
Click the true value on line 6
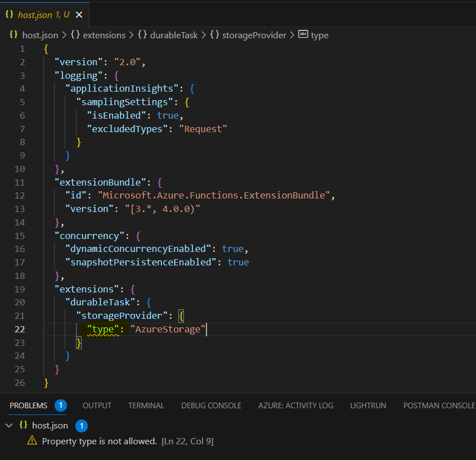(x=168, y=116)
